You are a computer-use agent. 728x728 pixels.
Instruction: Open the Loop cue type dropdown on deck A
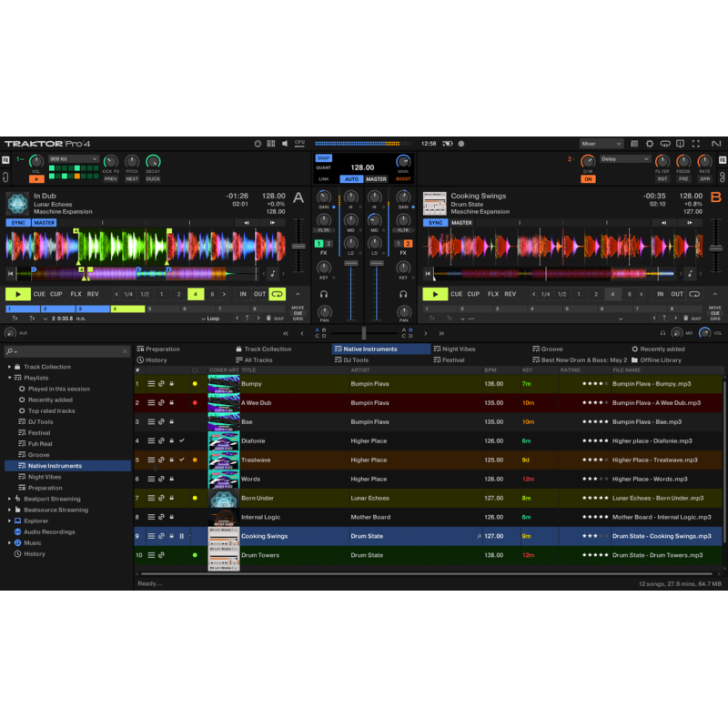(210, 318)
